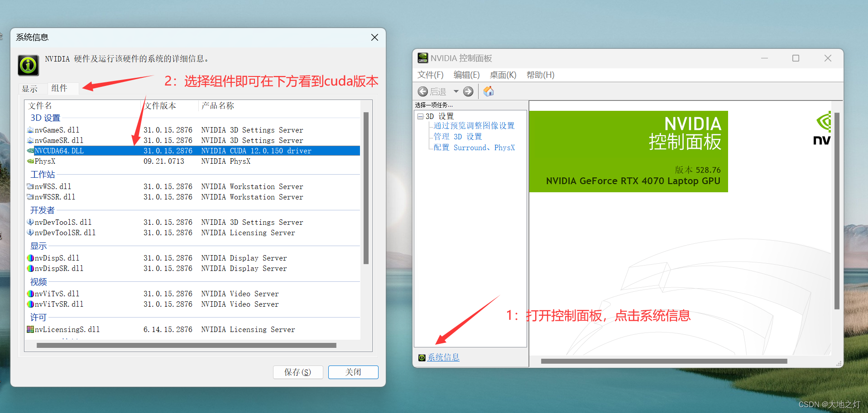Select the nvGameSR.dll file name
868x413 pixels.
pos(59,140)
